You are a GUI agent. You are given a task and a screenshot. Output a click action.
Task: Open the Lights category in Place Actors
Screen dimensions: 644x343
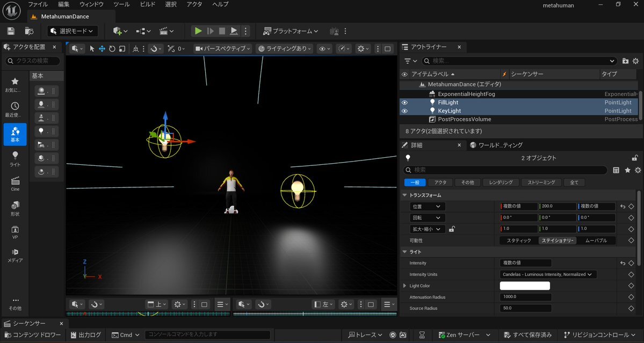15,158
